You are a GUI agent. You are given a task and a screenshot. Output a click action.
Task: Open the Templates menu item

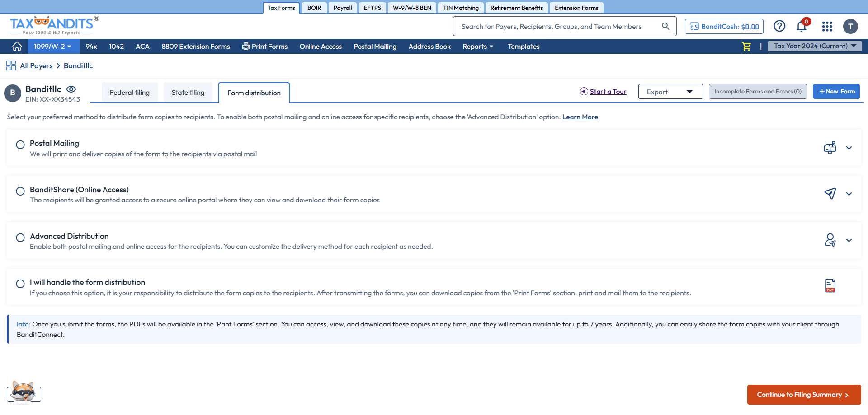point(524,47)
